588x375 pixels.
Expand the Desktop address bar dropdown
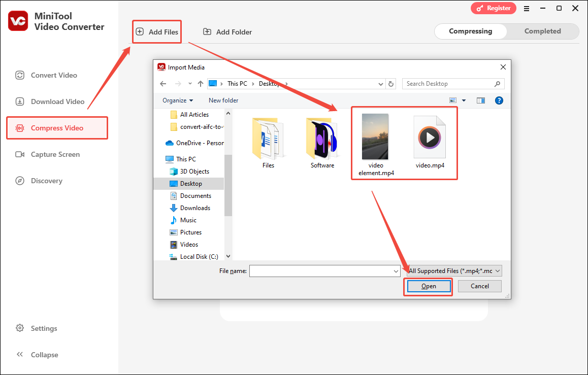380,83
